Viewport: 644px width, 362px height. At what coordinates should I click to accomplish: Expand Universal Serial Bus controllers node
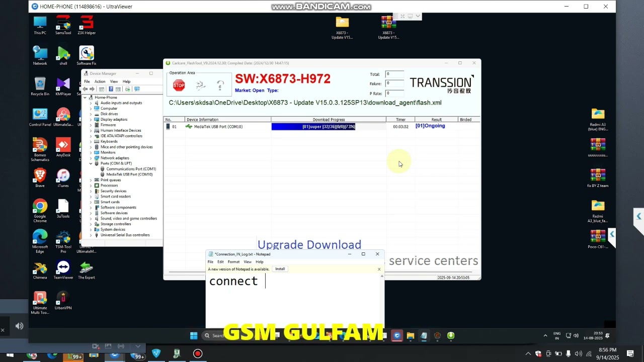(91, 235)
